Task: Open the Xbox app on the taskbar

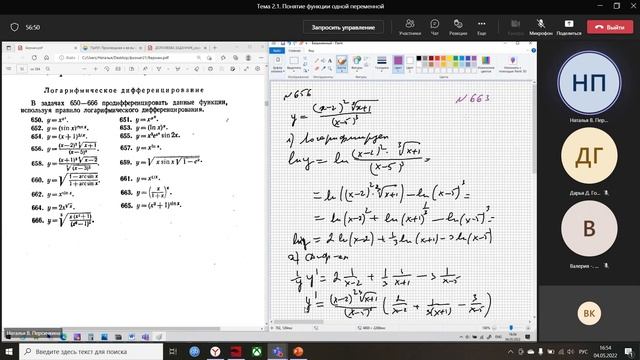Action: [256, 351]
